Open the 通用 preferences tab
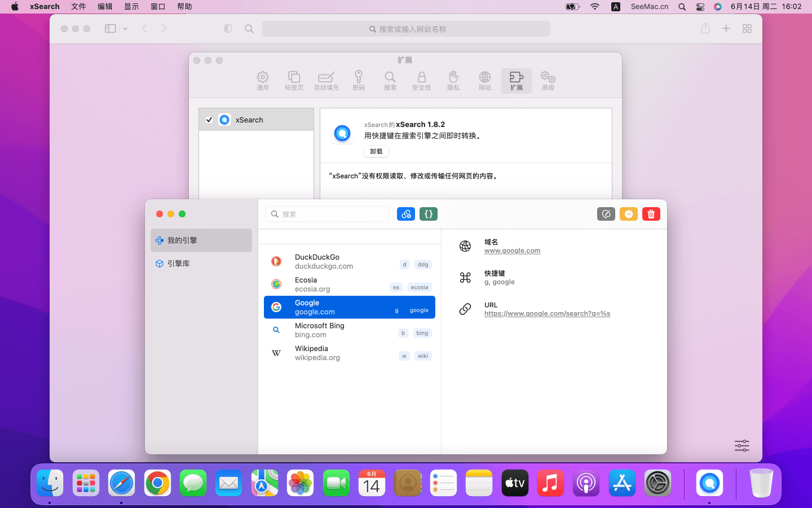The height and width of the screenshot is (508, 812). 263,81
